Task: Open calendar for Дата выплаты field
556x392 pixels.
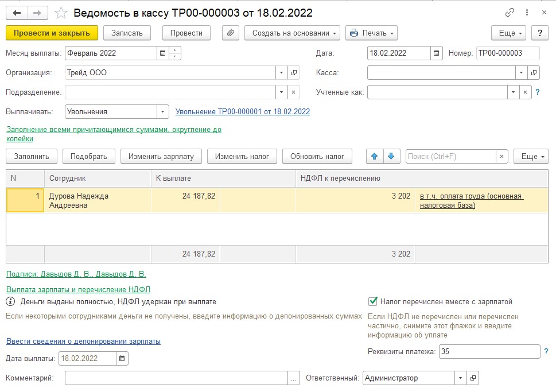Action: (122, 358)
